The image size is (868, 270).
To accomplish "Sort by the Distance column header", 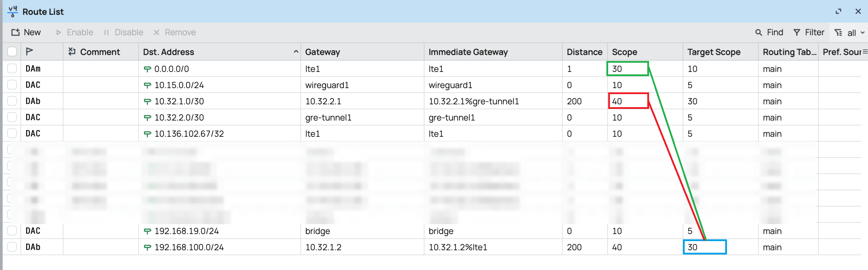I will point(585,52).
